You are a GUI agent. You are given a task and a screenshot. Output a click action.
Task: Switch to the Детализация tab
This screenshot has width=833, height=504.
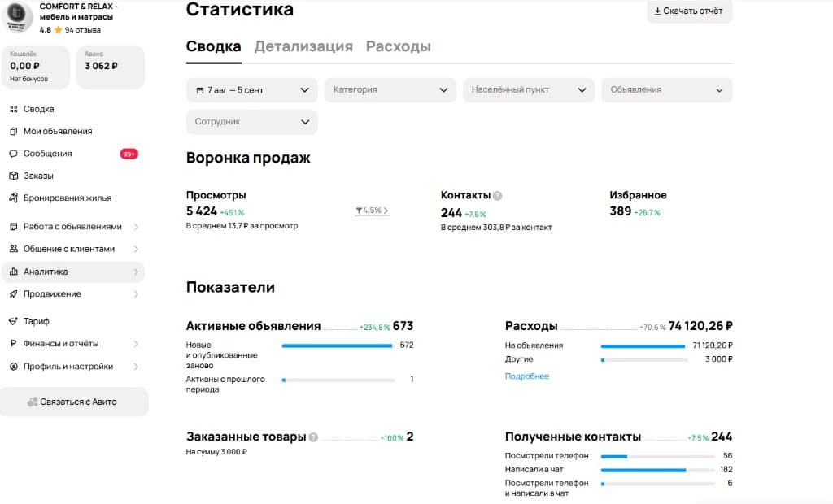[303, 46]
